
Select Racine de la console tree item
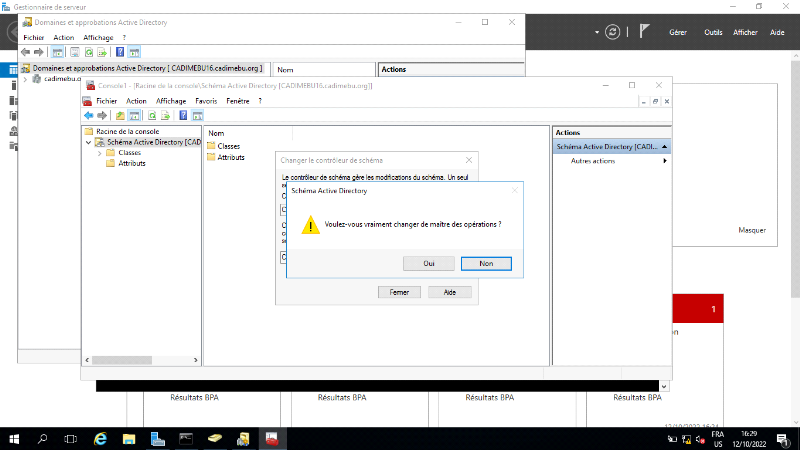click(x=127, y=131)
